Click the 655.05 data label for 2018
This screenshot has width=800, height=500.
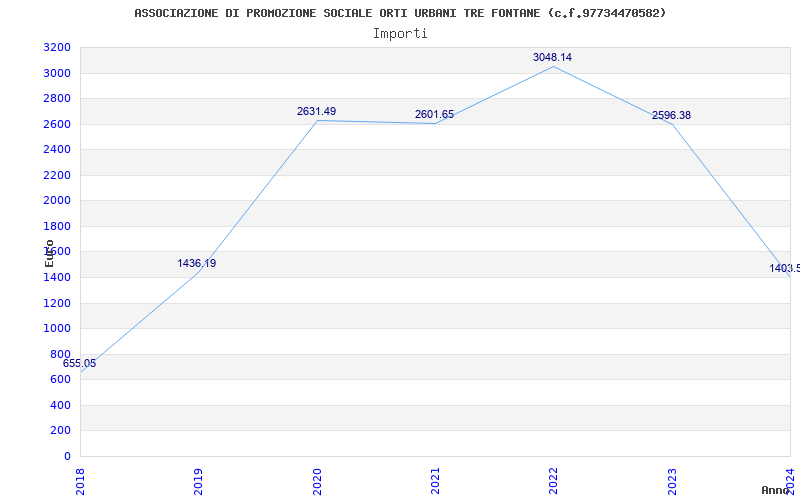click(79, 364)
